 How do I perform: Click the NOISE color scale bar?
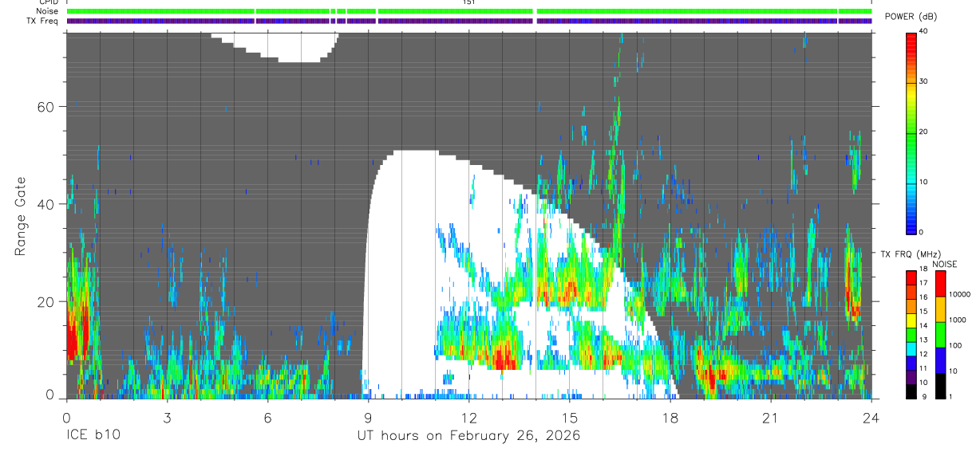coord(939,335)
